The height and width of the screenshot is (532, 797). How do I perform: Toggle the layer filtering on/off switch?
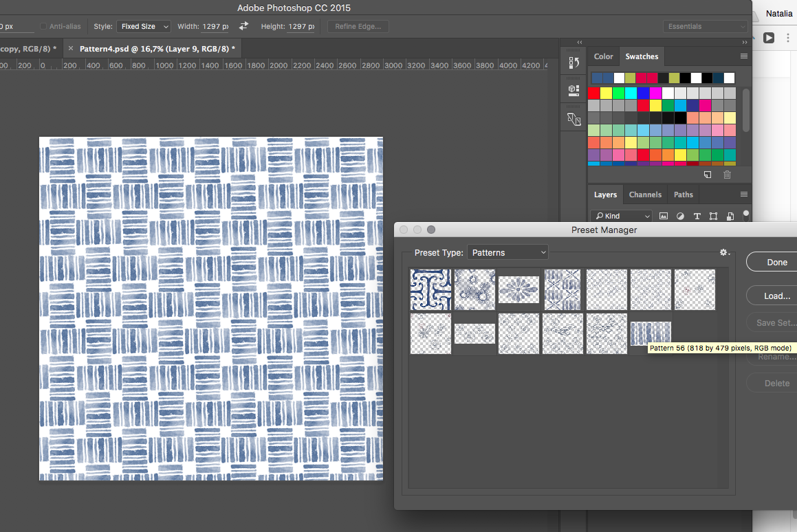746,214
